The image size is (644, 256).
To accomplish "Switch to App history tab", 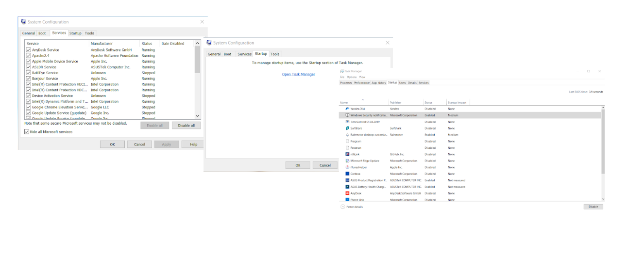I will (379, 83).
